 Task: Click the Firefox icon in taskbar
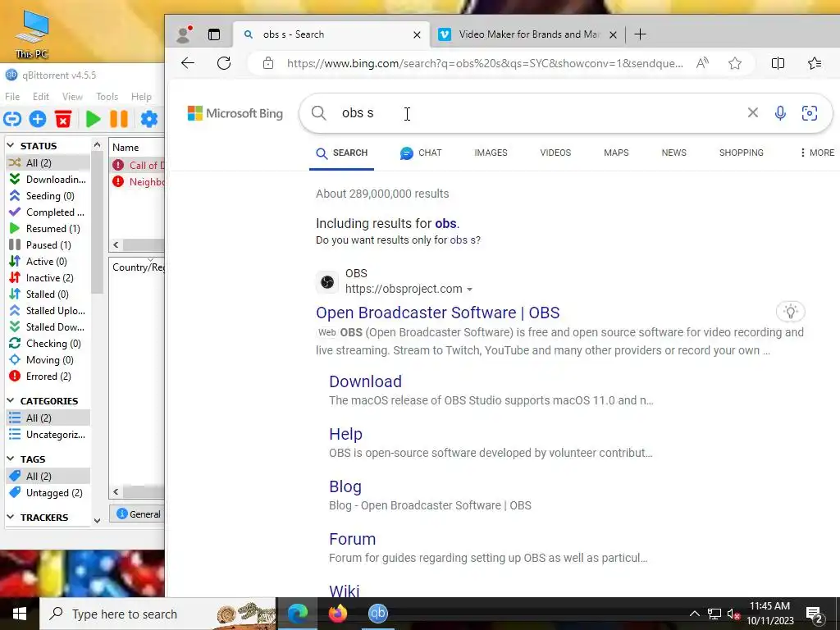pos(337,614)
